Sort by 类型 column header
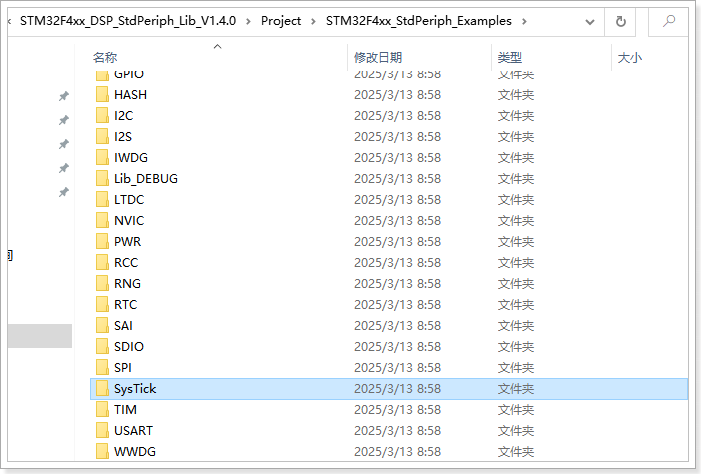The height and width of the screenshot is (474, 701). tap(510, 58)
